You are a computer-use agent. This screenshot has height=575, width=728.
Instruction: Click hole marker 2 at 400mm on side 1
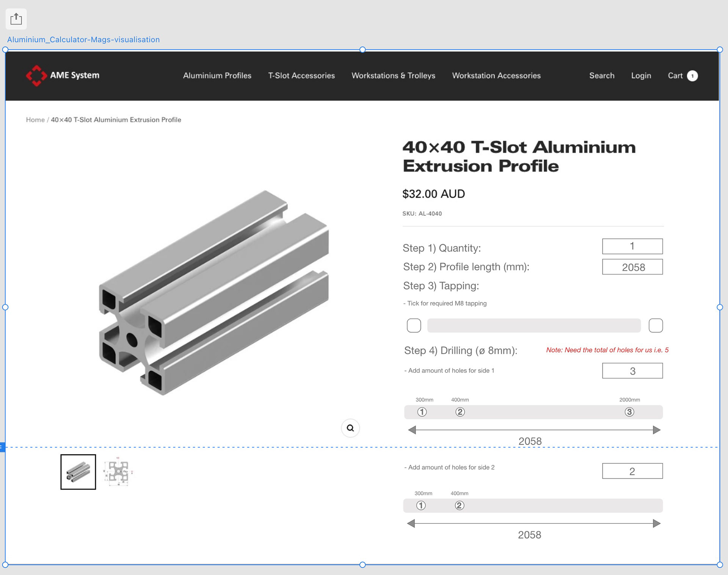coord(460,412)
